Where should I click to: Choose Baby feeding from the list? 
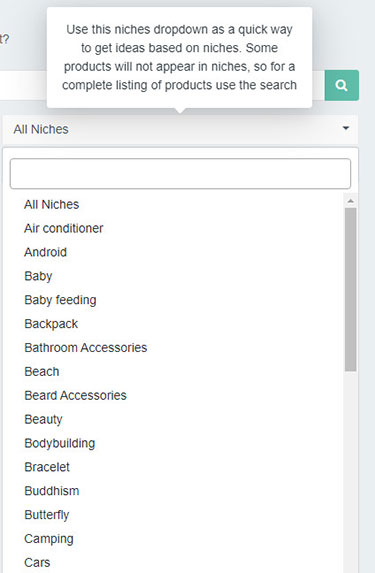60,300
